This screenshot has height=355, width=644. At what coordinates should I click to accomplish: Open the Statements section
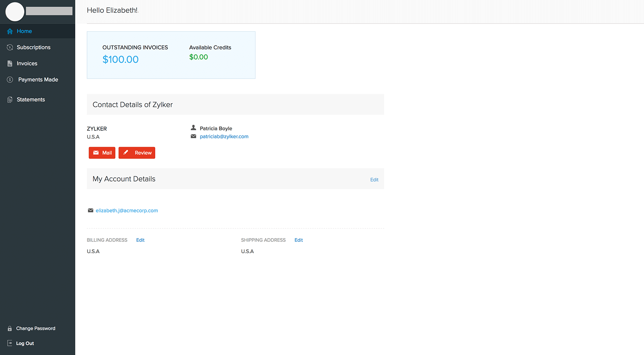(x=31, y=100)
